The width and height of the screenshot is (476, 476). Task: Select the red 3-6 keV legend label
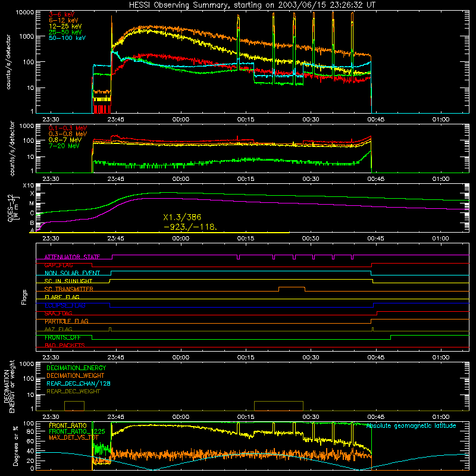(62, 14)
